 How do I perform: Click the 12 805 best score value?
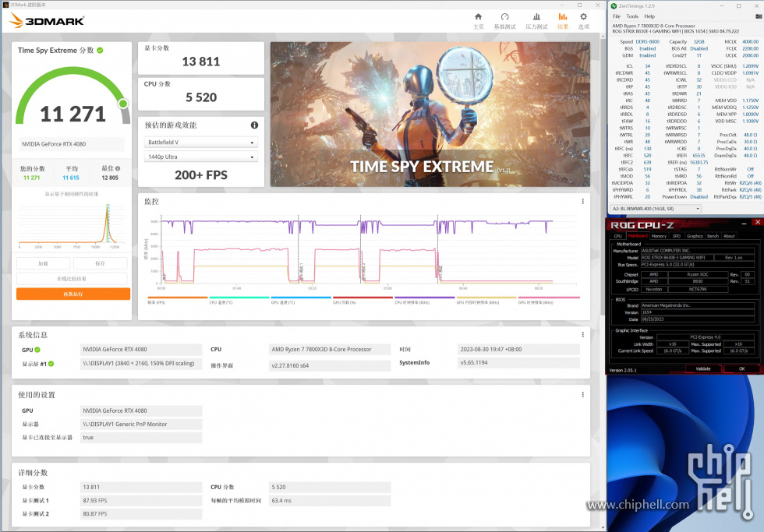coord(110,178)
